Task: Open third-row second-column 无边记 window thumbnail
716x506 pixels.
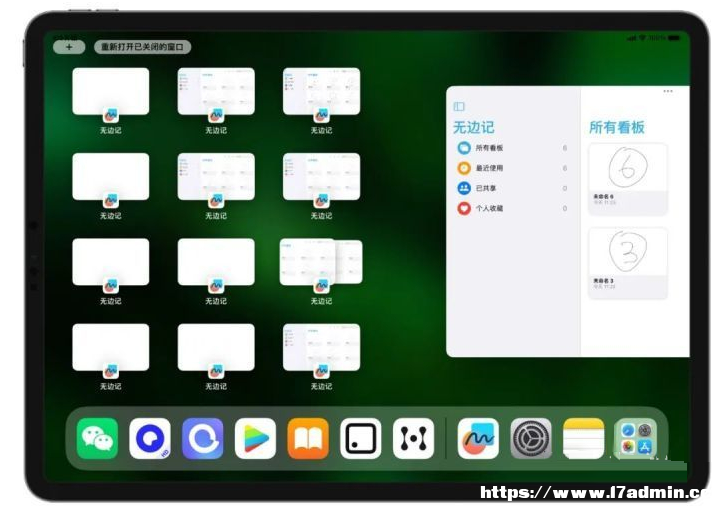Action: click(216, 262)
